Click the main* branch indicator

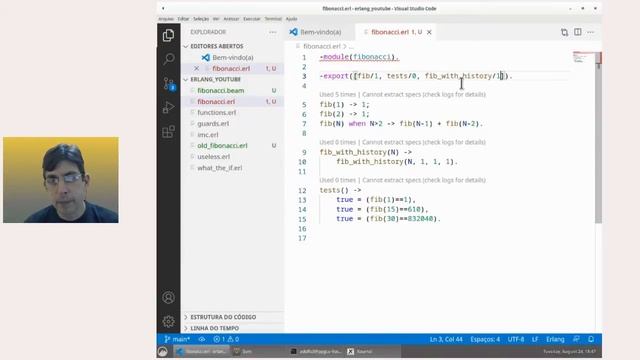tap(177, 339)
